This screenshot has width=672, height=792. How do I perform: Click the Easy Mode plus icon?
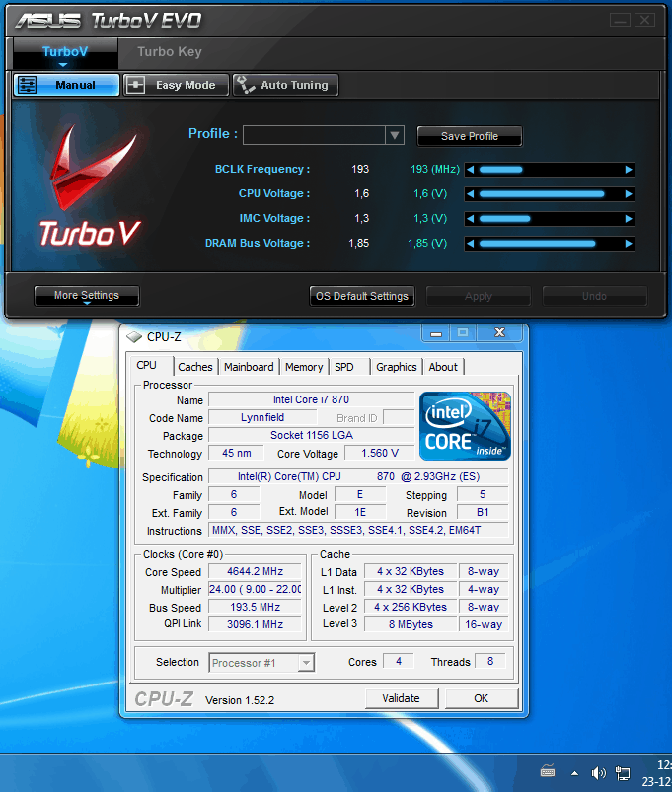[135, 85]
